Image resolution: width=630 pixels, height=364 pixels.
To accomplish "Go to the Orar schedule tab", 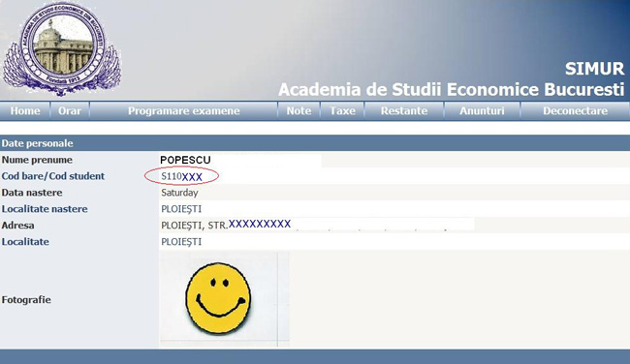I will tap(70, 110).
